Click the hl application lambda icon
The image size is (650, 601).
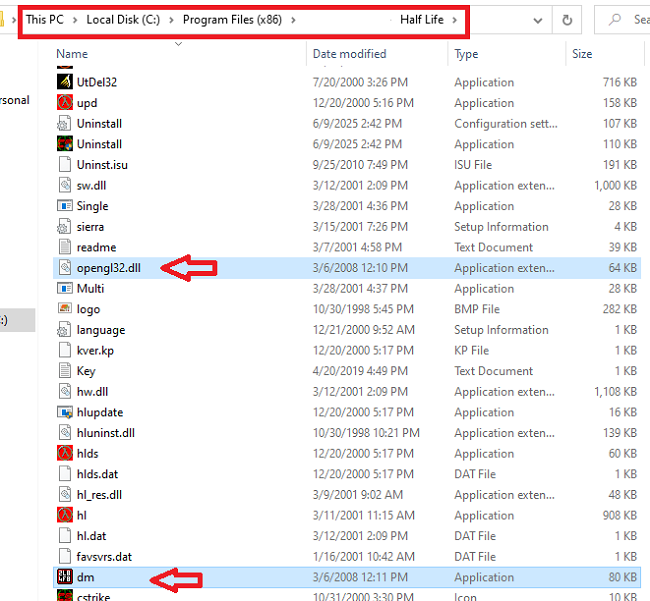coord(65,515)
